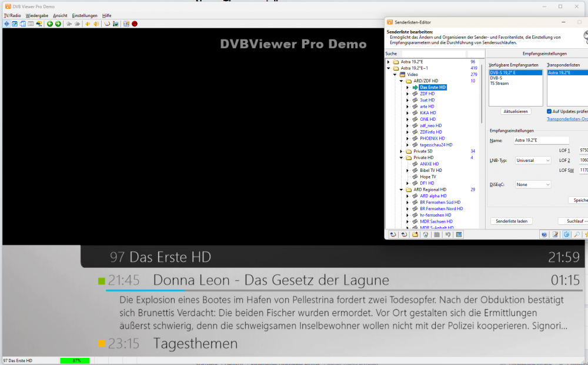This screenshot has height=365, width=588.
Task: Click the green back arrow in toolbar
Action: (x=50, y=24)
